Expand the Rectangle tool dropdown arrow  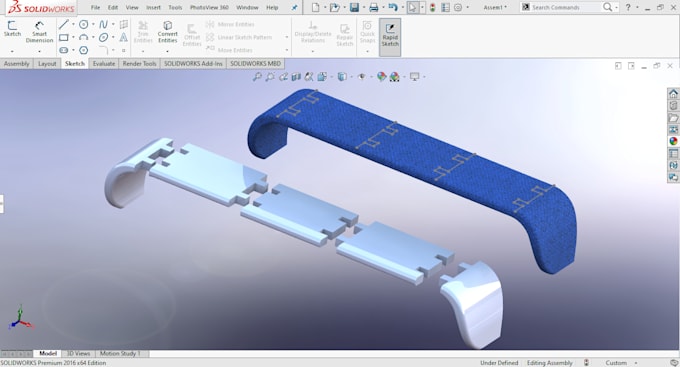pyautogui.click(x=73, y=38)
